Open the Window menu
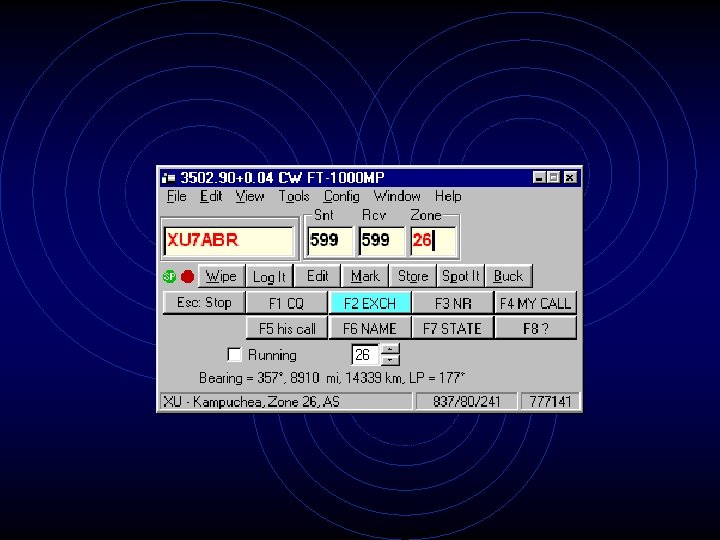 [397, 197]
